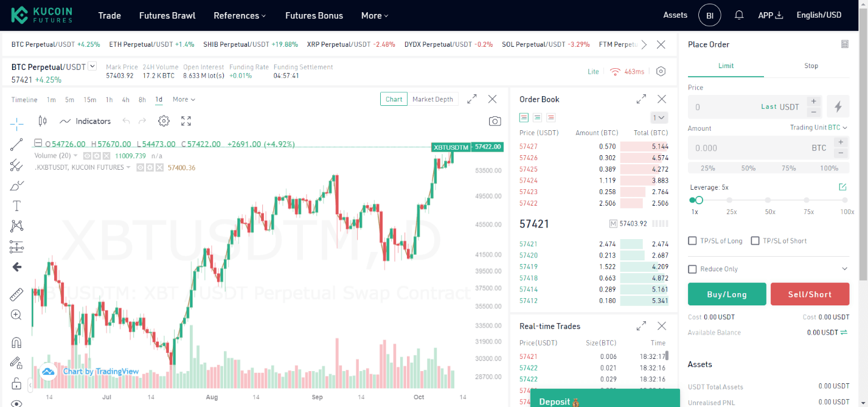868x407 pixels.
Task: Toggle lock all drawing tools
Action: coord(16,383)
